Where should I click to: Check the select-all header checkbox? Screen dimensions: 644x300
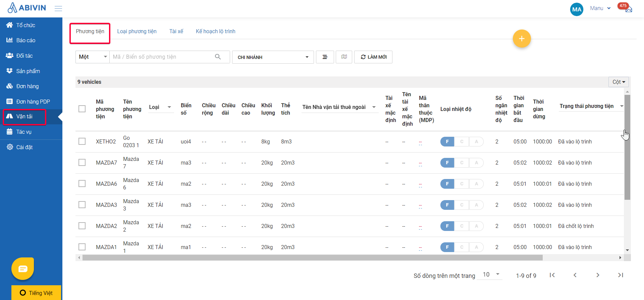point(82,109)
